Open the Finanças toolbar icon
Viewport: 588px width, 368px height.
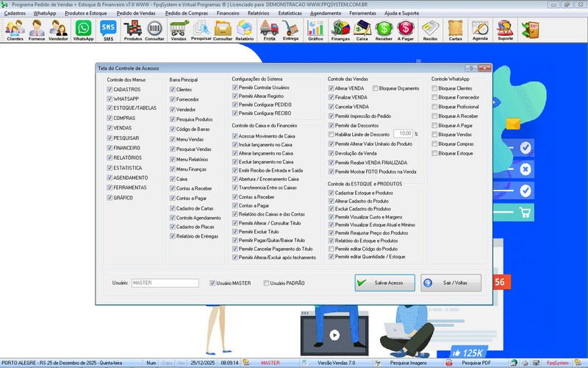(x=340, y=30)
